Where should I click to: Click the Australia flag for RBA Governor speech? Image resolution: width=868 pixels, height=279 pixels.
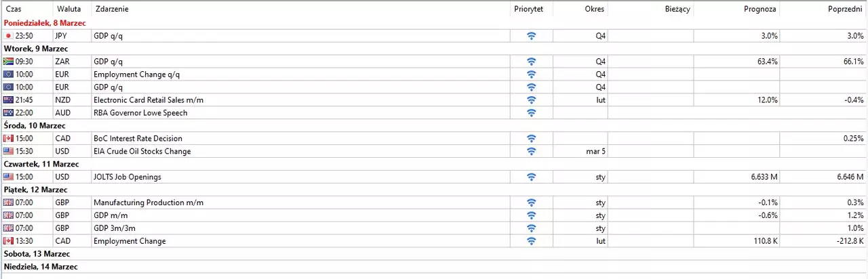pyautogui.click(x=8, y=113)
